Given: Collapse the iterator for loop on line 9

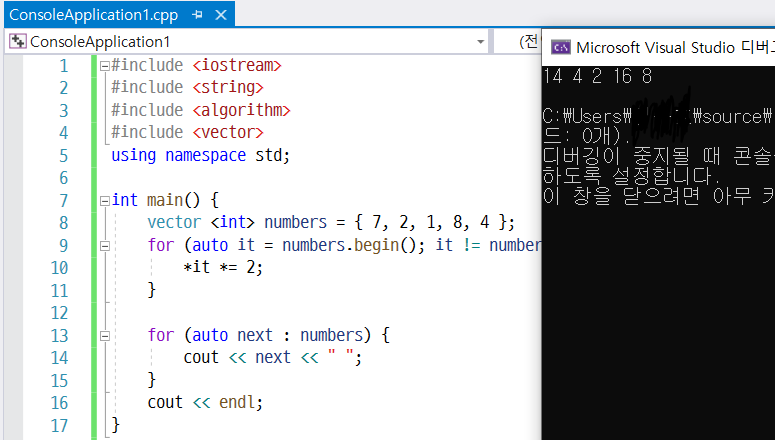Looking at the screenshot, I should click(x=104, y=246).
